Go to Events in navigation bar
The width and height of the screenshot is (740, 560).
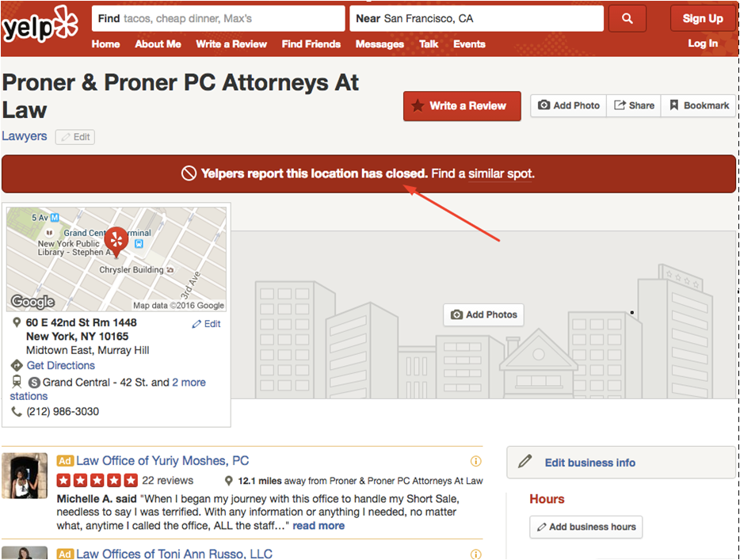point(469,44)
